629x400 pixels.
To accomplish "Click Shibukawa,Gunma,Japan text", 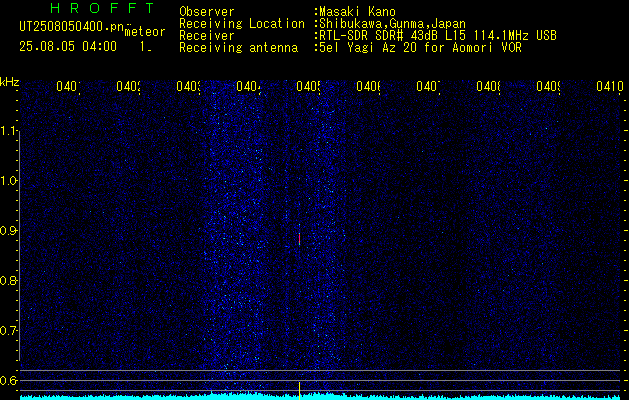I will [x=392, y=24].
